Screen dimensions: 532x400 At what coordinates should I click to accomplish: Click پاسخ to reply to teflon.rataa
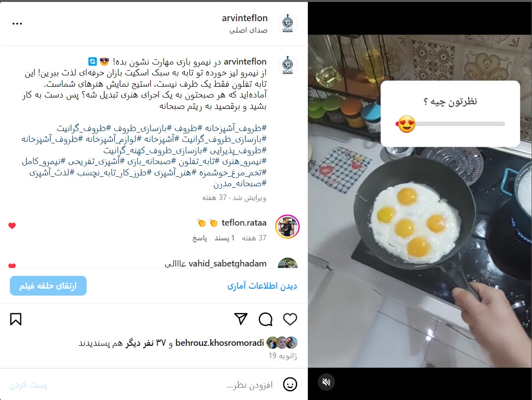(200, 238)
